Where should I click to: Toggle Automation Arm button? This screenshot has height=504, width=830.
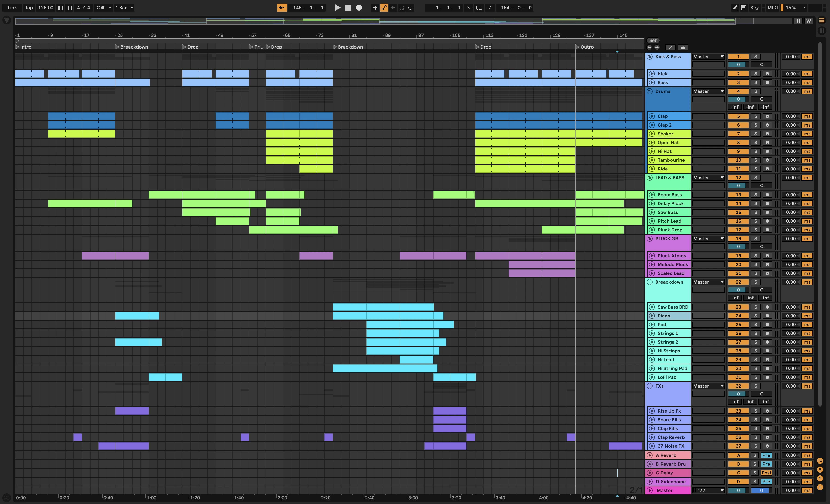pos(384,7)
